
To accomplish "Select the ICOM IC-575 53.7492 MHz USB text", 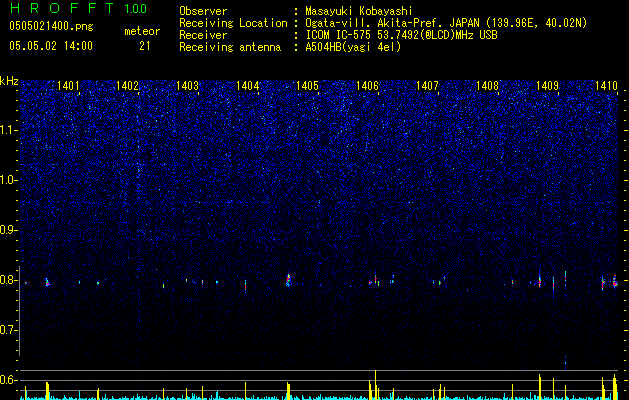I will click(x=401, y=35).
